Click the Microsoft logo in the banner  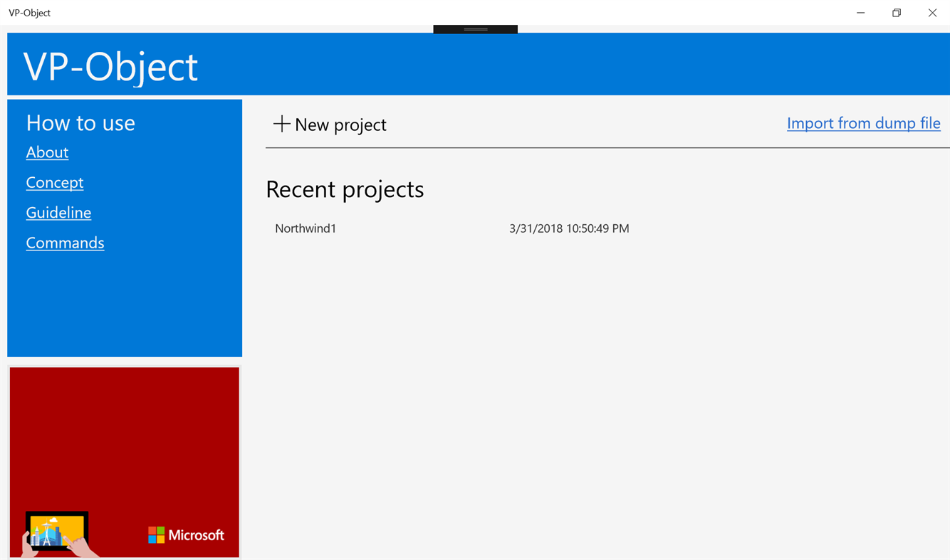click(187, 534)
